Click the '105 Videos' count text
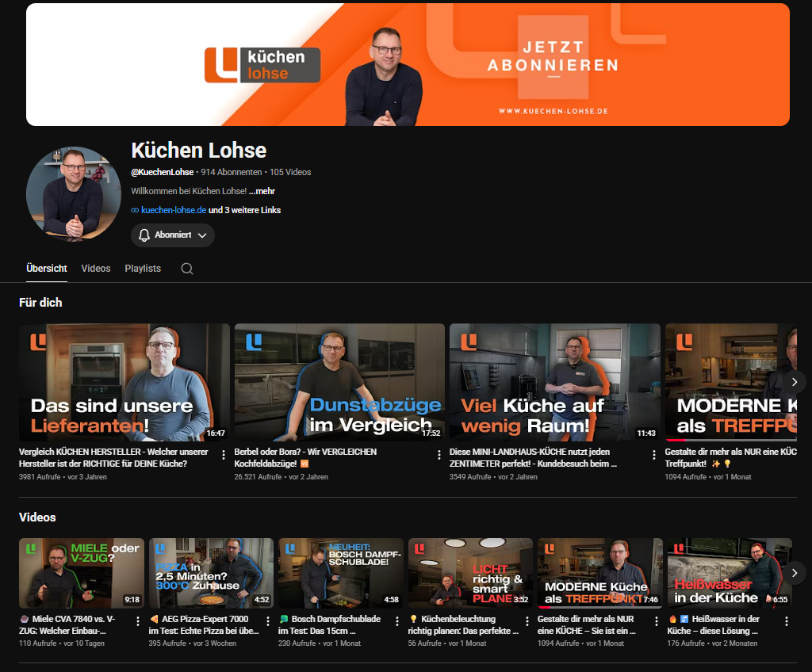This screenshot has height=672, width=812. [290, 172]
